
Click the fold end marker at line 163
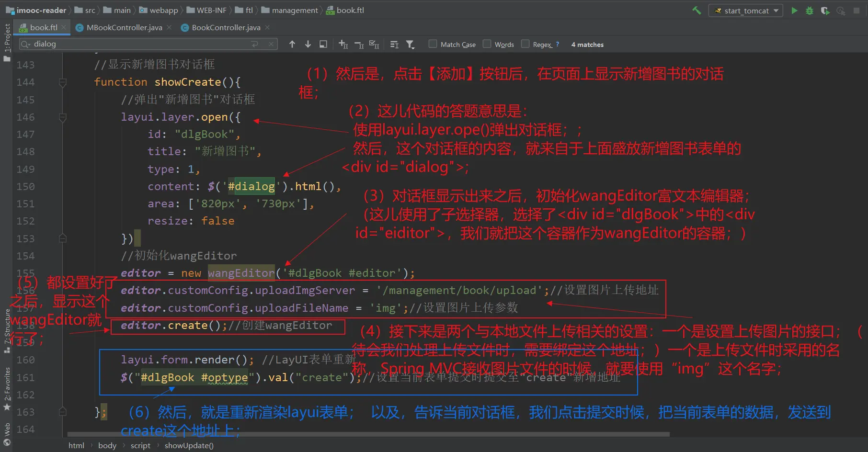point(62,412)
